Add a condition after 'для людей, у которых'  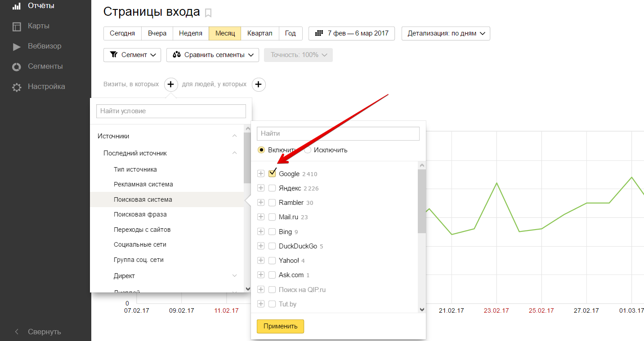coord(259,84)
